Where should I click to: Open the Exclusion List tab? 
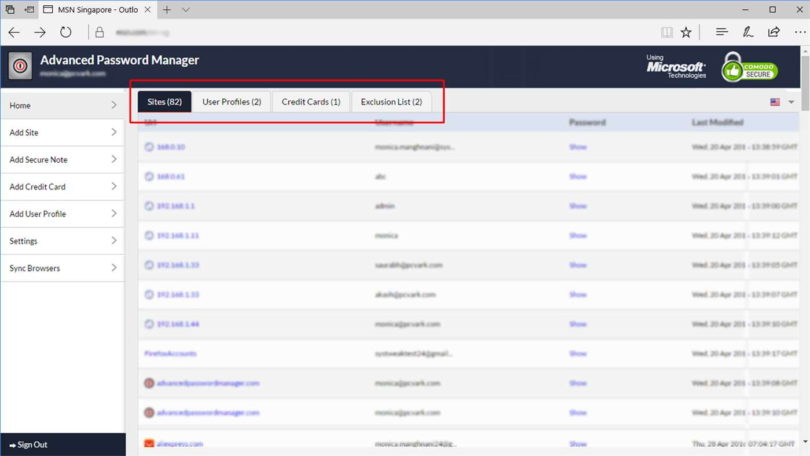(x=391, y=102)
